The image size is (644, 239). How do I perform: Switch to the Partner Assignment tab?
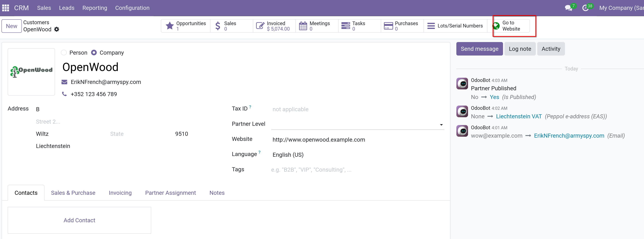pyautogui.click(x=171, y=193)
